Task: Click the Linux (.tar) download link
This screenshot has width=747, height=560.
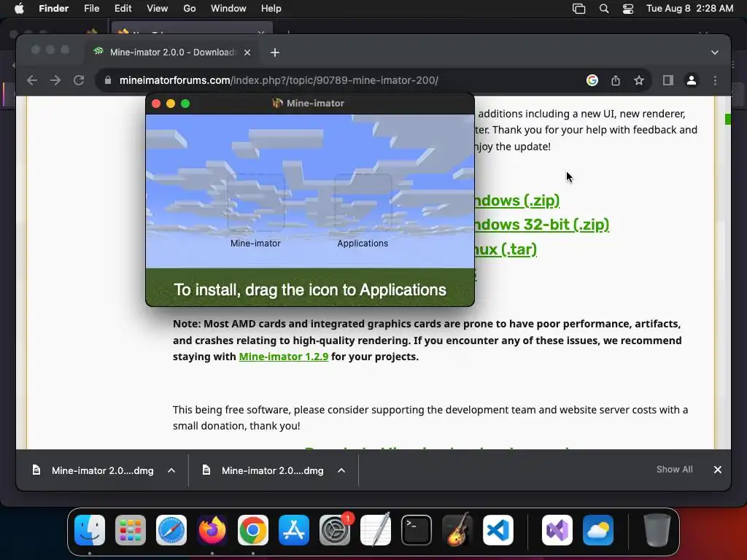Action: click(506, 249)
